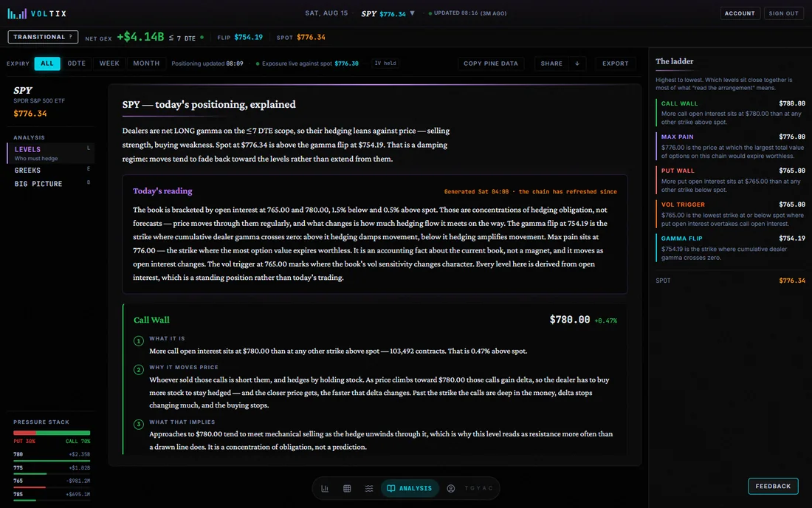
Task: Select the ALL expiry filter
Action: [47, 63]
